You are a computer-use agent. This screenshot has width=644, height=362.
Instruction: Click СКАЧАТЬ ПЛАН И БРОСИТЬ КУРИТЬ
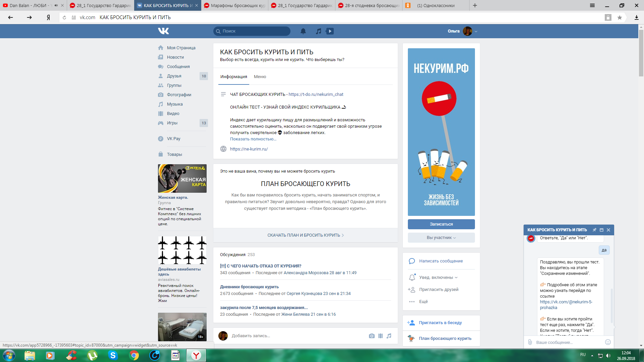pos(306,235)
